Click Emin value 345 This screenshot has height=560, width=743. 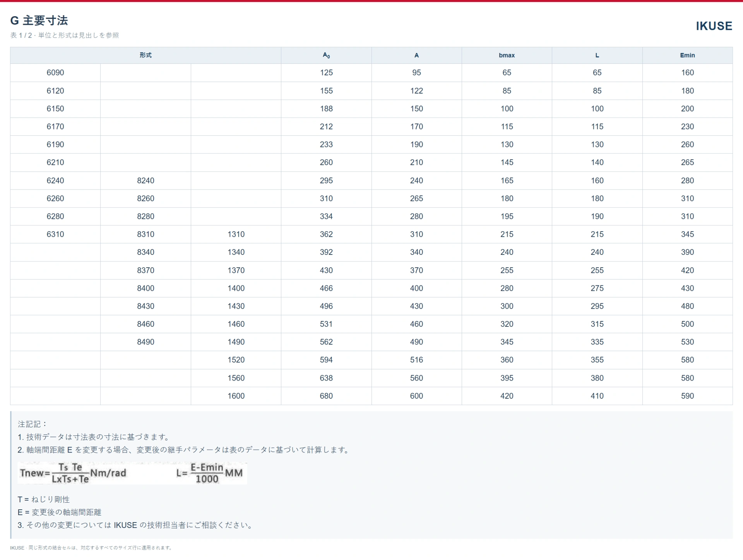pyautogui.click(x=688, y=234)
